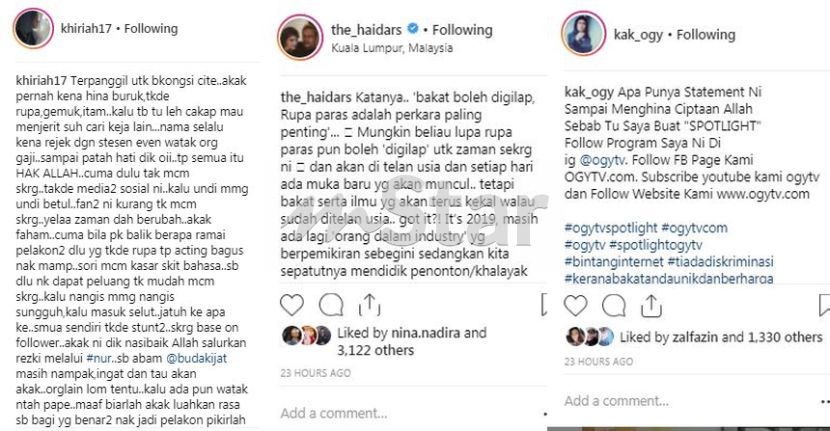Open comments on the_haidars post
The width and height of the screenshot is (830, 431).
tap(331, 306)
